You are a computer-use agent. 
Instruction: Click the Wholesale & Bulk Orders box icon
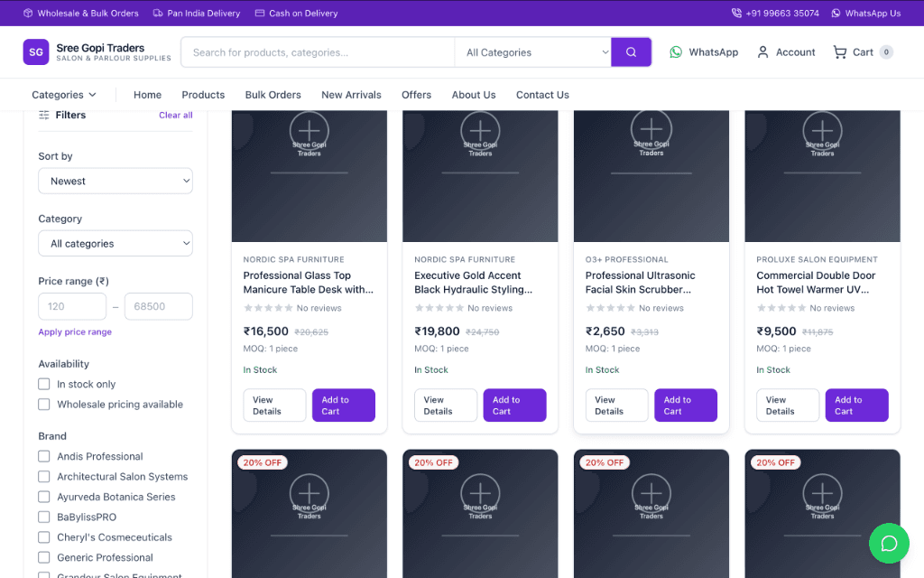click(28, 13)
